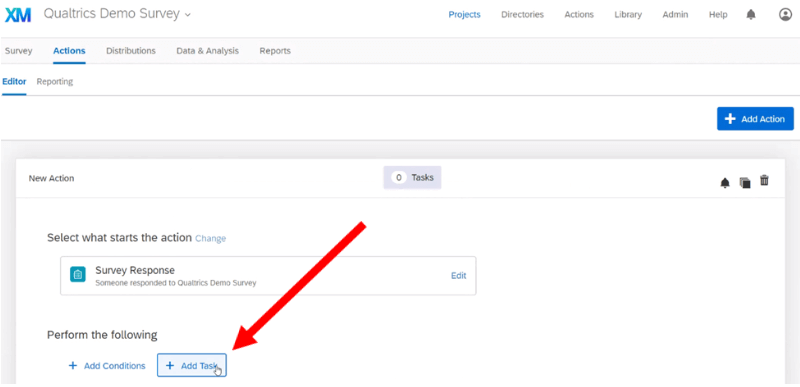Click 'Select what starts the action' text
Image resolution: width=800 pixels, height=387 pixels.
pyautogui.click(x=119, y=238)
